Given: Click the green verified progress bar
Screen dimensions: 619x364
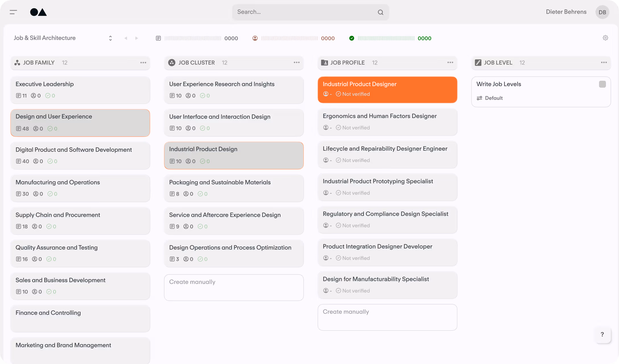Looking at the screenshot, I should click(x=386, y=38).
